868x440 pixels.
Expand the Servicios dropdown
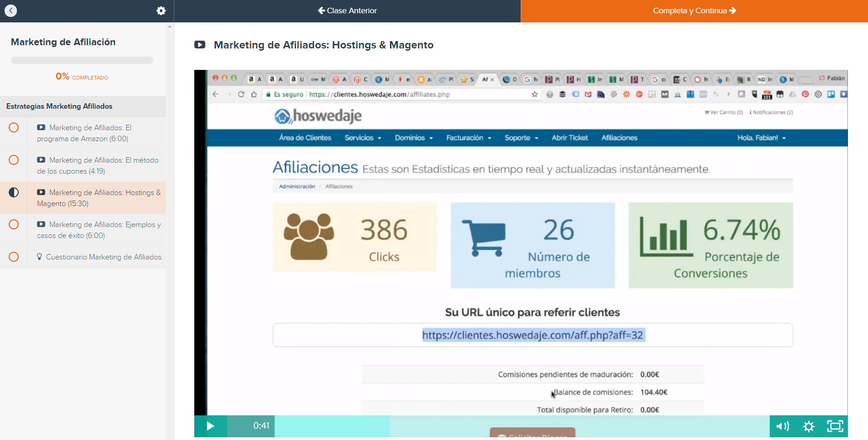(x=363, y=138)
